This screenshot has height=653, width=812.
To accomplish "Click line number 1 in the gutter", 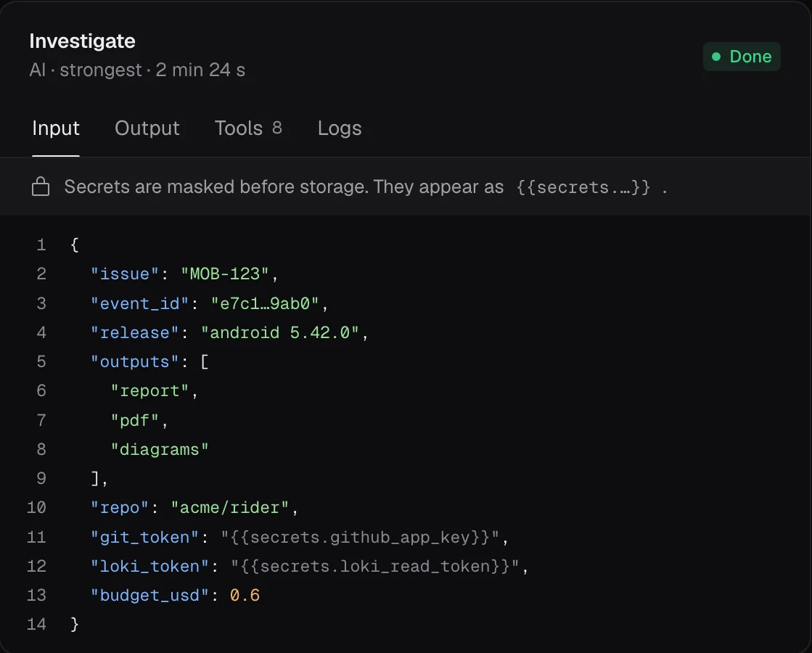I will coord(41,245).
